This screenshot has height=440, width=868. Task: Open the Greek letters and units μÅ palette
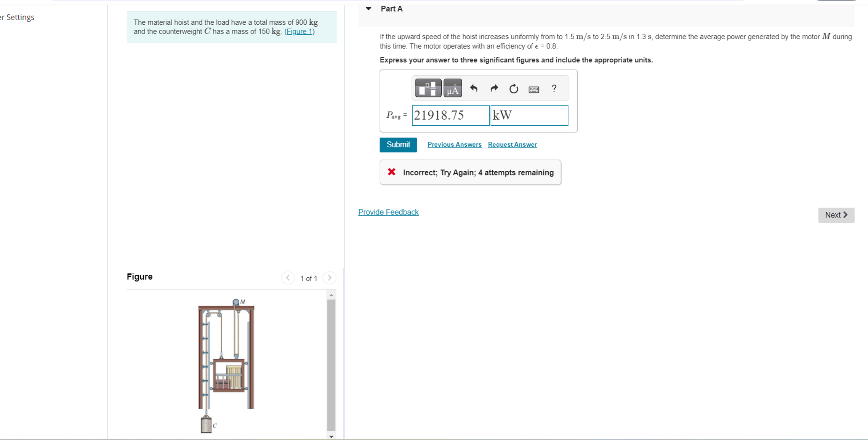click(x=453, y=88)
